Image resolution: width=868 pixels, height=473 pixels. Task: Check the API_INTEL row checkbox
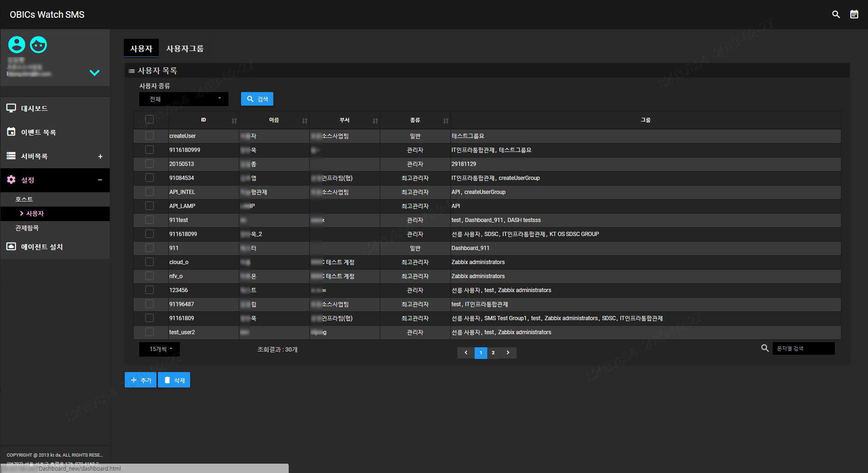click(x=149, y=192)
